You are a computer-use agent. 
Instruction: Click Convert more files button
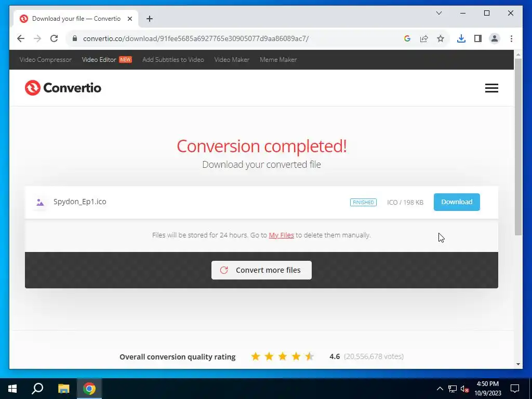click(x=261, y=270)
